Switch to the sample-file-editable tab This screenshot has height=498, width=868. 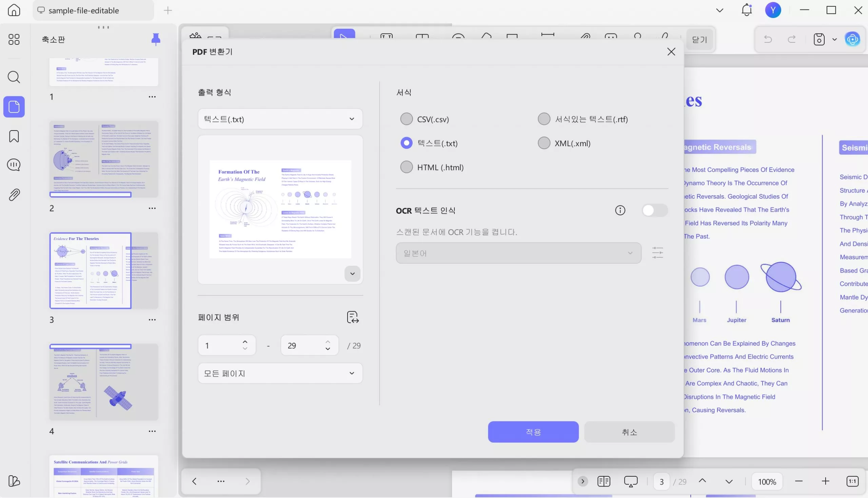[84, 11]
